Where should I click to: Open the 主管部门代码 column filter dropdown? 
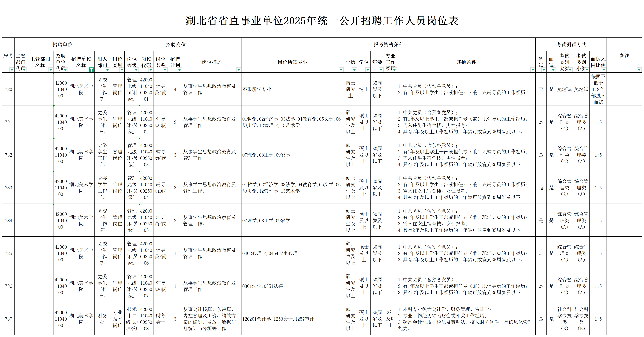(x=24, y=70)
